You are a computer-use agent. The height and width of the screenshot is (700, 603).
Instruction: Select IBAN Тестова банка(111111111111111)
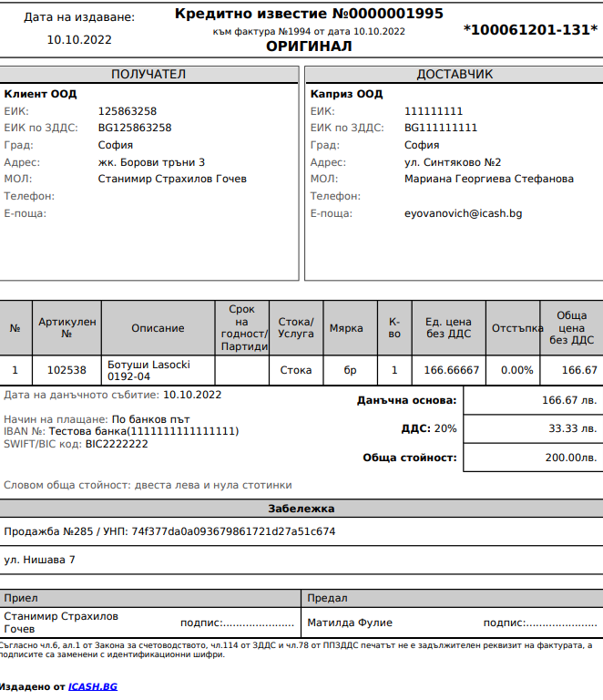144,431
